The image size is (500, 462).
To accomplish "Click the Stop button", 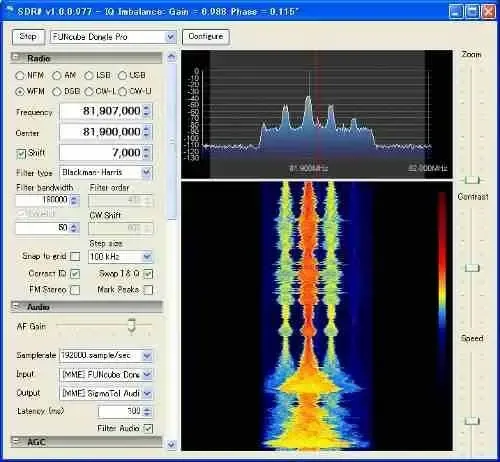I will point(28,37).
